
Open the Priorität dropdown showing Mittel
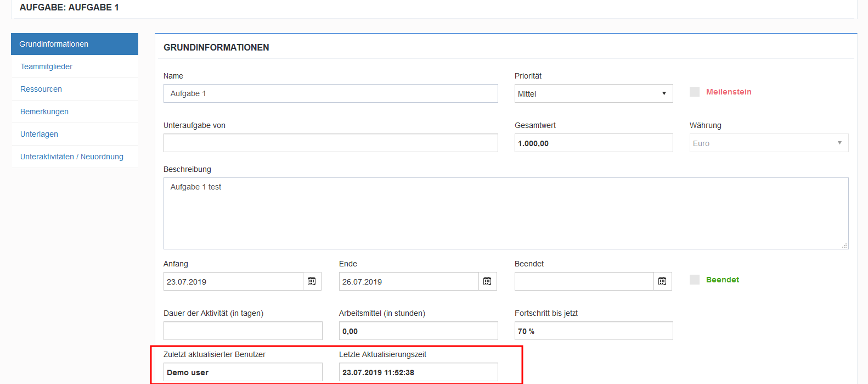click(x=594, y=93)
